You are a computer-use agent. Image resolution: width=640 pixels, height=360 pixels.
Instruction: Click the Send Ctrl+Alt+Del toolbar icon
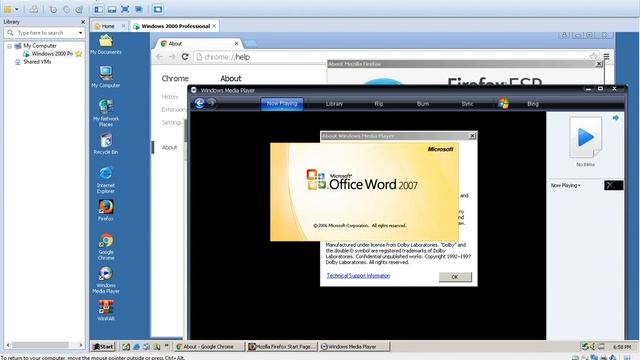[33, 9]
